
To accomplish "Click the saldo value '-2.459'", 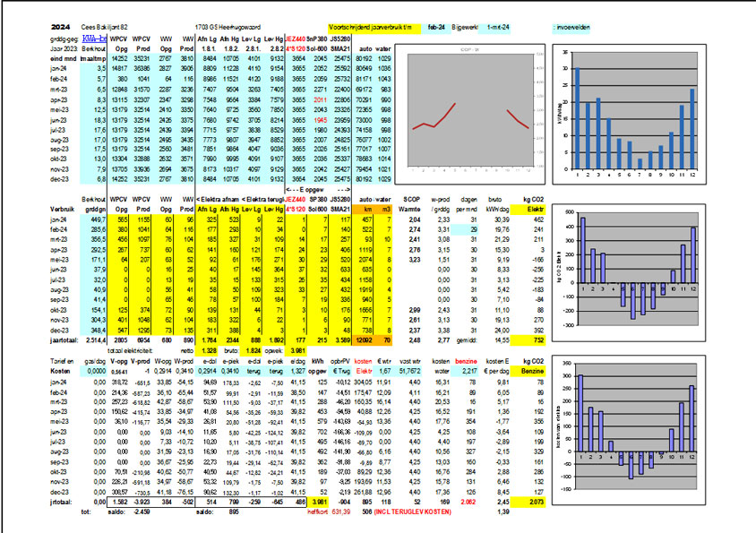I will point(142,512).
